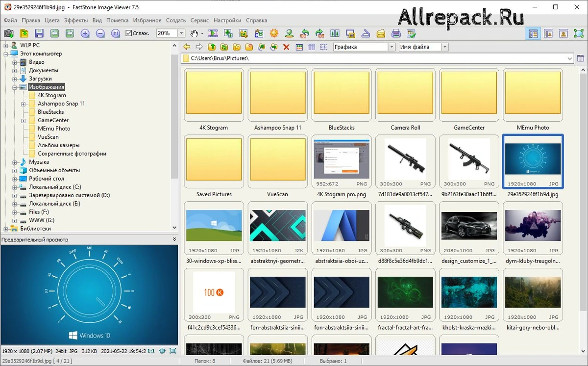Open the Избранное menu
588x366 pixels.
[x=147, y=20]
